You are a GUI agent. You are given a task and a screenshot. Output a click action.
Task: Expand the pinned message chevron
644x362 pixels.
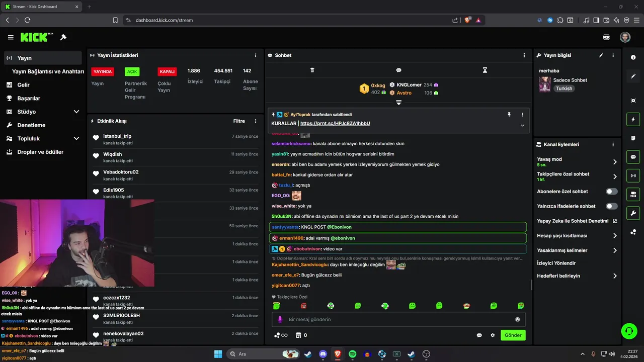pos(522,125)
